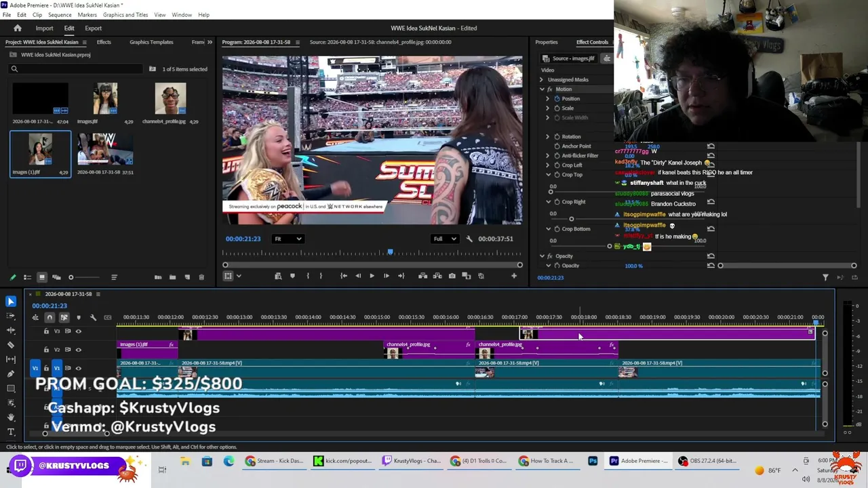Open the Program monitor button editor plus
Image resolution: width=868 pixels, height=488 pixels.
pos(513,276)
